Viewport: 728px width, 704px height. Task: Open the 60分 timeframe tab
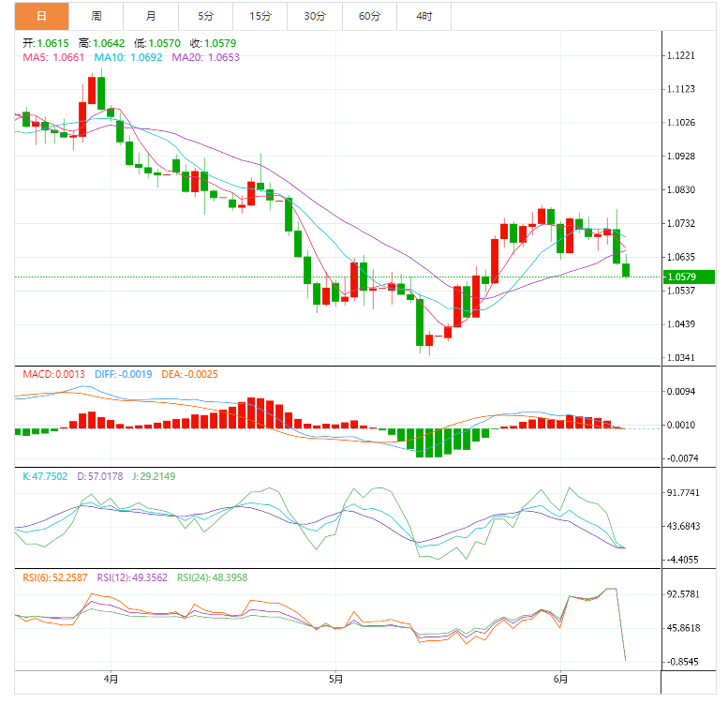(369, 16)
